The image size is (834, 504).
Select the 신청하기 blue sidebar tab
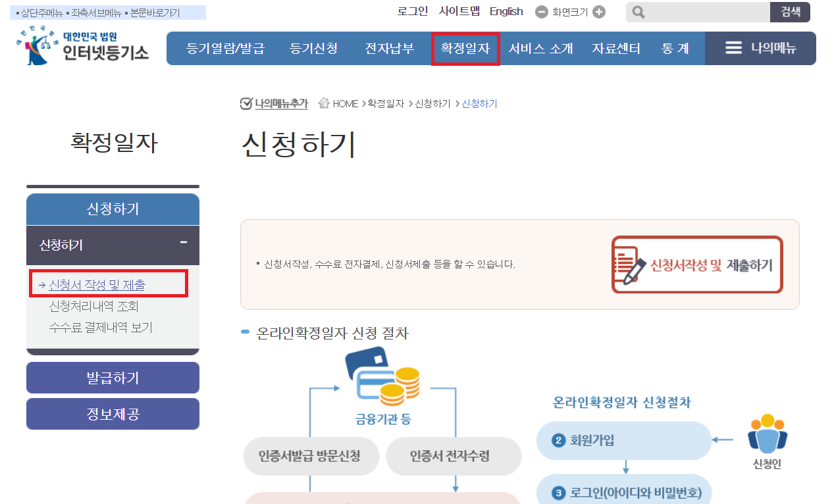coord(113,209)
